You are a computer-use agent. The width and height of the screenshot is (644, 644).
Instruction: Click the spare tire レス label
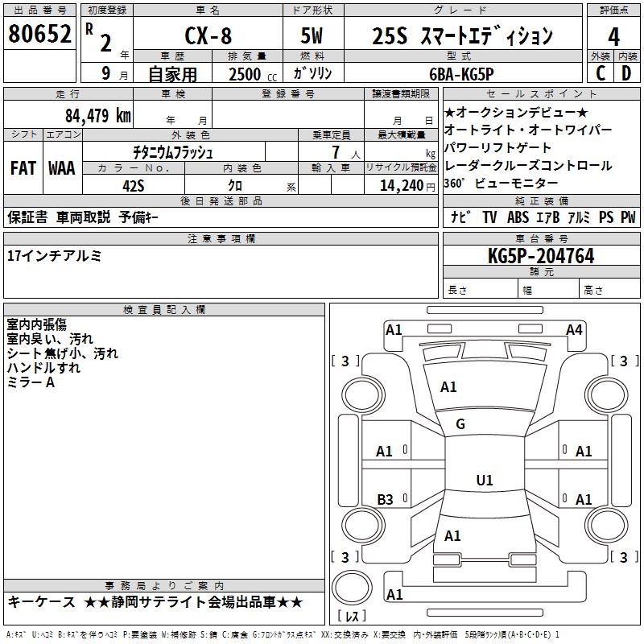(x=353, y=615)
